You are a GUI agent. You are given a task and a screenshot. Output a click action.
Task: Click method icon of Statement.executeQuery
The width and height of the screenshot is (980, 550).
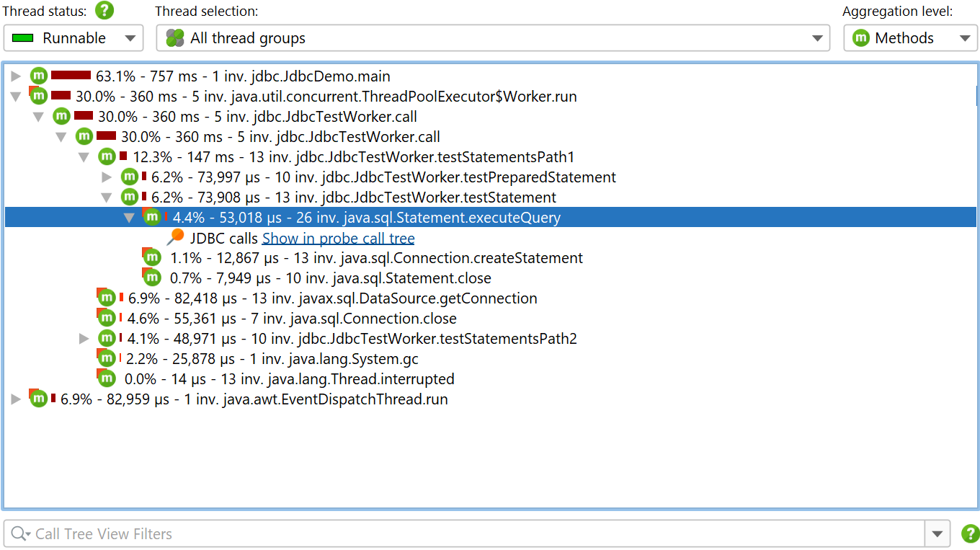click(x=151, y=217)
